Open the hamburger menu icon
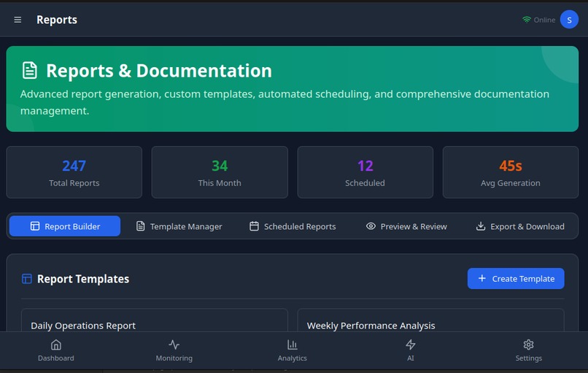588x373 pixels. click(x=18, y=20)
